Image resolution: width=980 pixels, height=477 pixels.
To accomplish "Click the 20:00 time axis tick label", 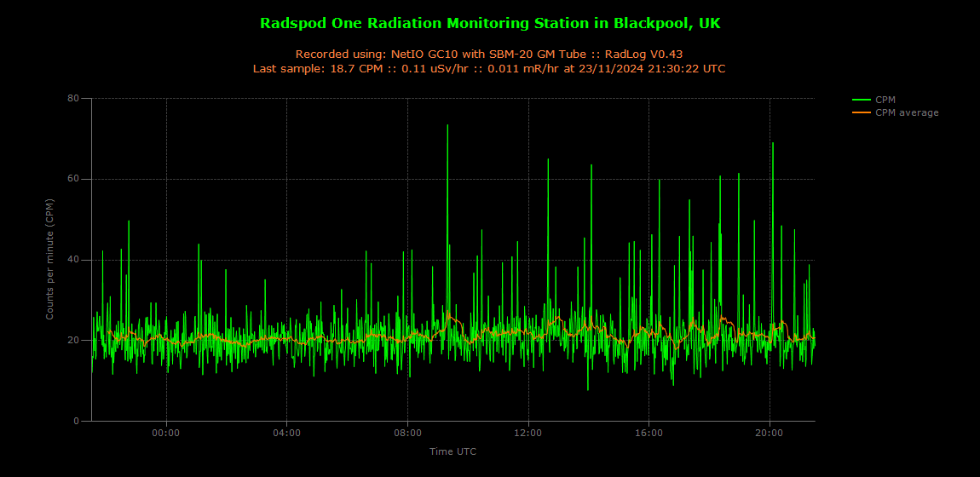I will [770, 432].
